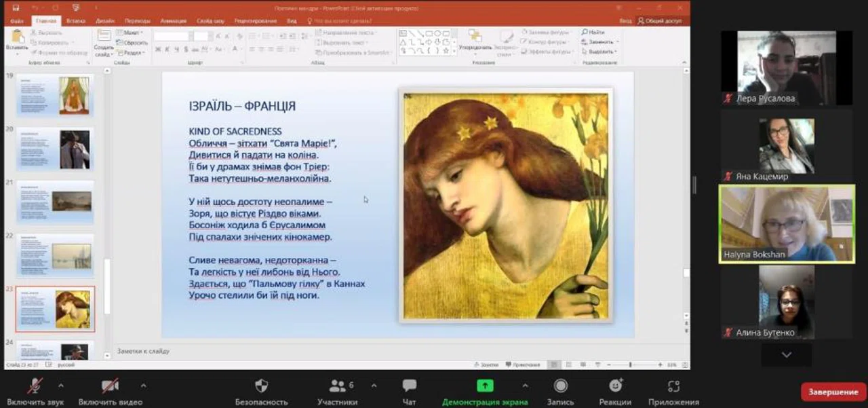Click the Формат по образцу format painter
The height and width of the screenshot is (408, 868).
pos(59,52)
